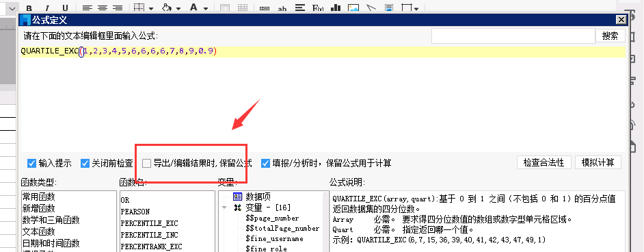Screen dimensions: 644x252
Task: Select the 数据项 tree item
Action: click(258, 197)
